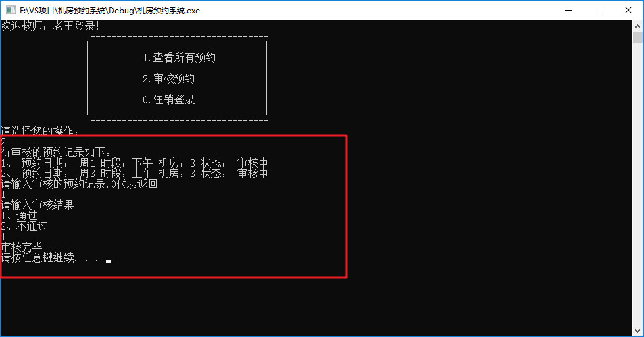Minimize the console window

568,10
